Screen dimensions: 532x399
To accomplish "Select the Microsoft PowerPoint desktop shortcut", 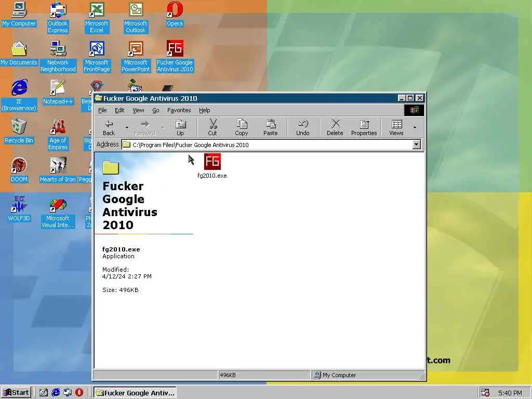I will click(136, 57).
